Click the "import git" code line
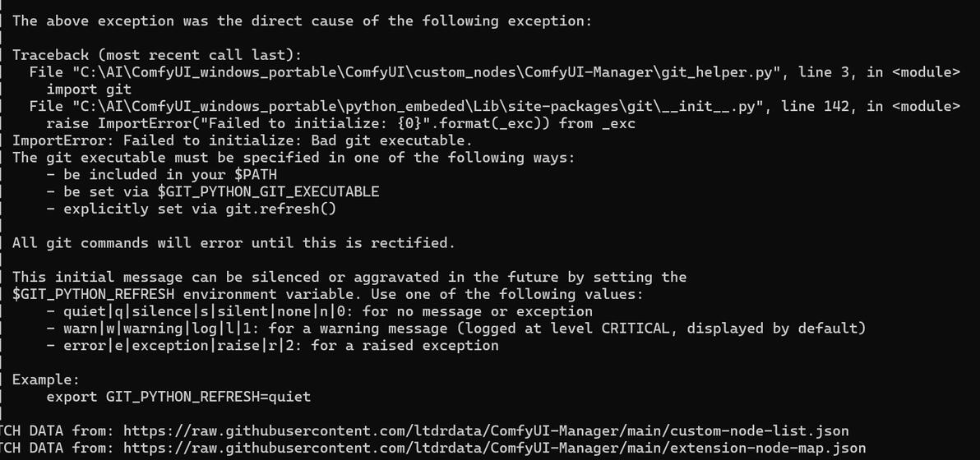Viewport: 980px width, 460px height. coord(83,89)
